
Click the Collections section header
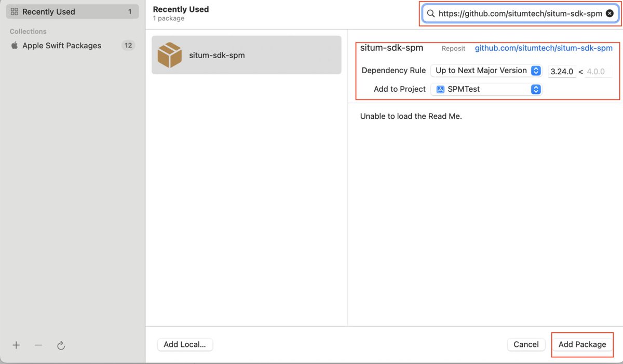click(x=28, y=32)
